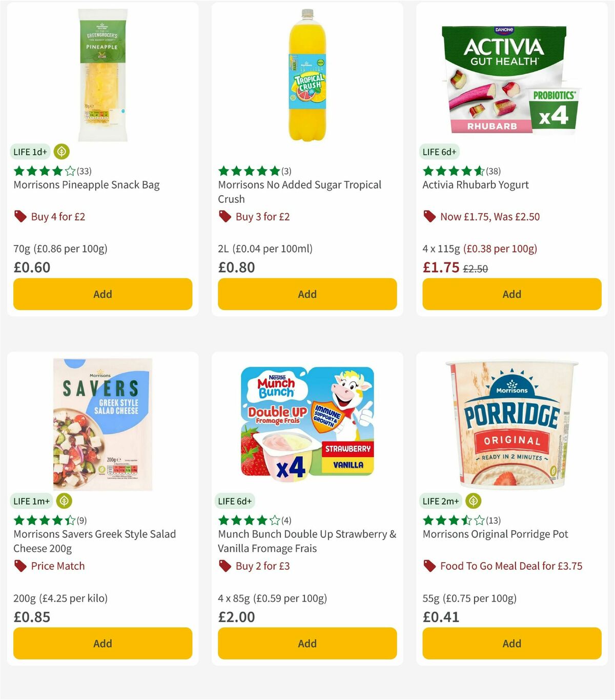615x700 pixels.
Task: Click the star rating for Activia Rhubarb Yogurt
Action: [x=452, y=171]
